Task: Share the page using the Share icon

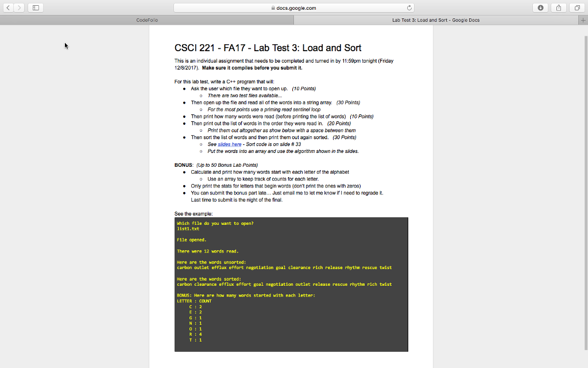Action: pyautogui.click(x=558, y=7)
